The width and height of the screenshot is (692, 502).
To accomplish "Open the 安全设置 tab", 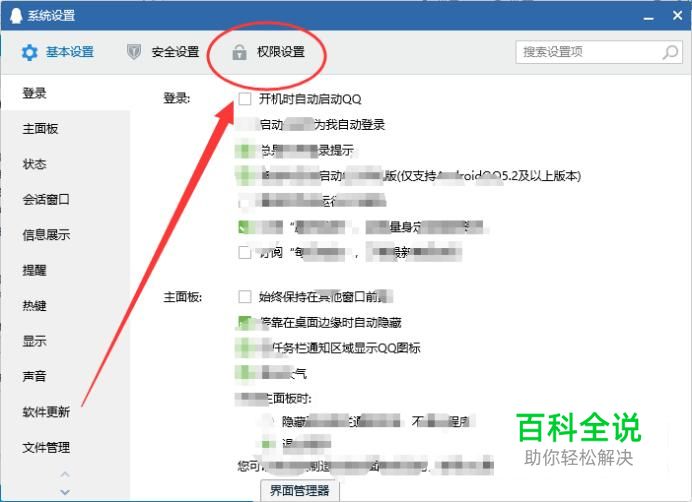I will (x=163, y=52).
